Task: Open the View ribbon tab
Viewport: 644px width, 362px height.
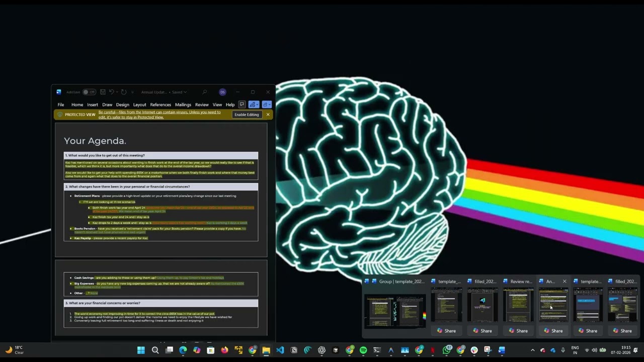Action: (217, 105)
